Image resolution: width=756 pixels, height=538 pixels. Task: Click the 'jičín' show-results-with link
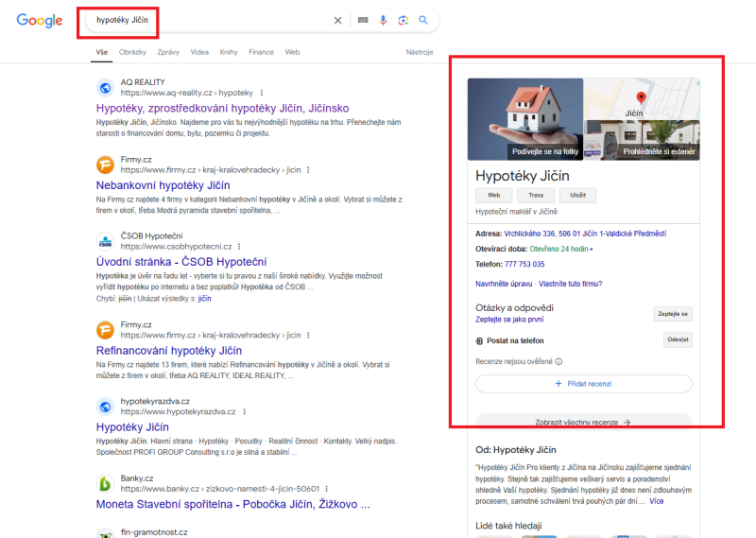(x=204, y=299)
